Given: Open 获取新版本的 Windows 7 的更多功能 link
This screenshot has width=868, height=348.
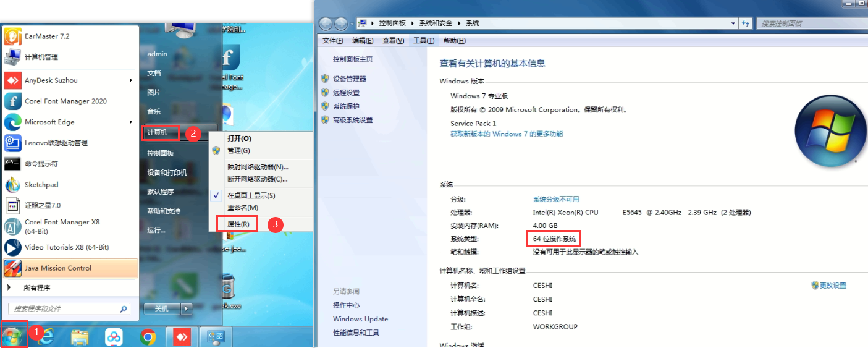Looking at the screenshot, I should point(506,134).
